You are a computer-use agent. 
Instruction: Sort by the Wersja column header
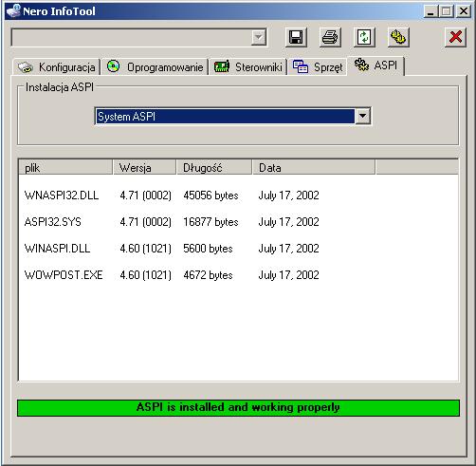(x=144, y=167)
